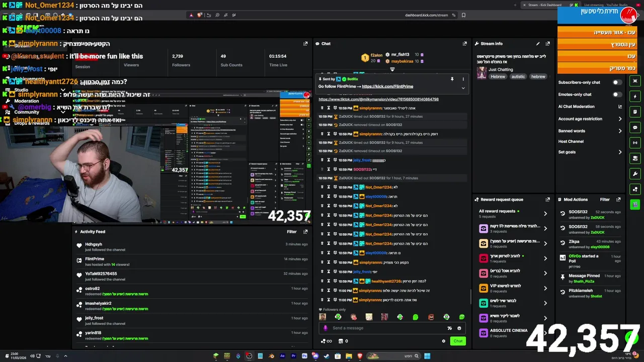Open Filter in Mod Actions panel
The width and height of the screenshot is (644, 362).
coord(605,200)
